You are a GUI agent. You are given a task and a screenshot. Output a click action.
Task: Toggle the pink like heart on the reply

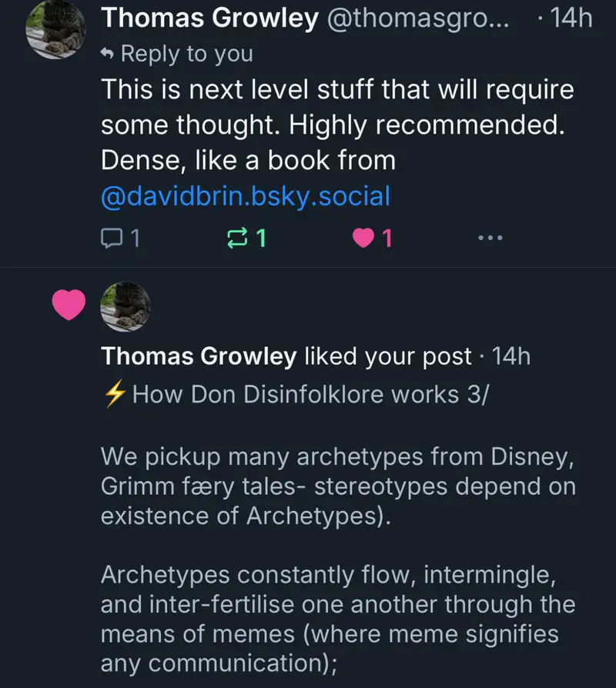[x=361, y=239]
